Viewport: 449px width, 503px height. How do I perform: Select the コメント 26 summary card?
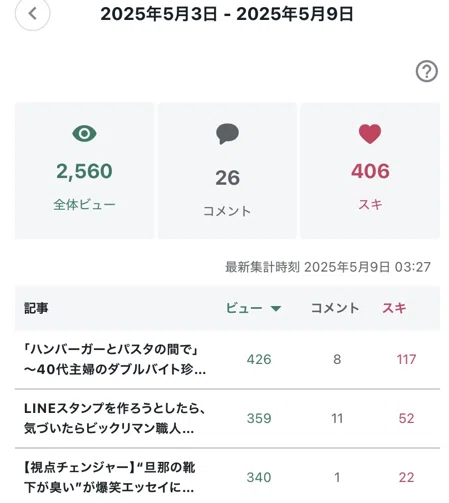227,171
